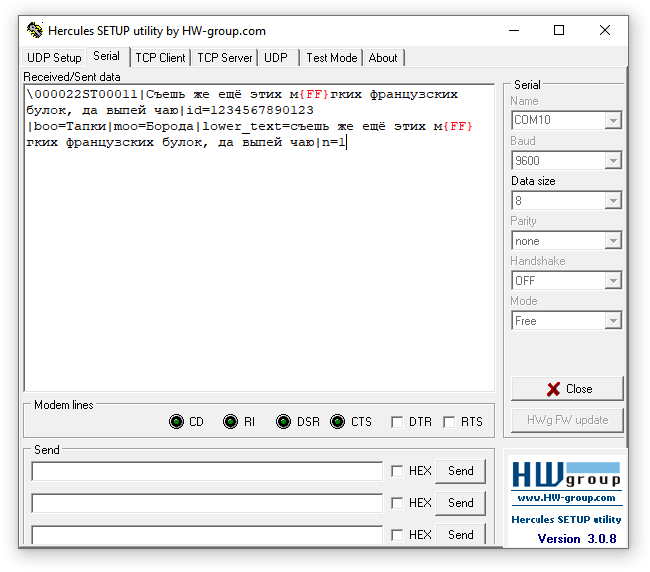Click the CD modem line indicator
The height and width of the screenshot is (572, 650).
click(x=177, y=422)
